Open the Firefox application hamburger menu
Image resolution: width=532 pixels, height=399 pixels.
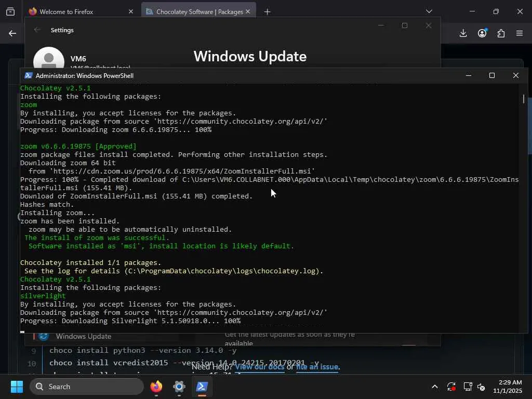click(520, 33)
